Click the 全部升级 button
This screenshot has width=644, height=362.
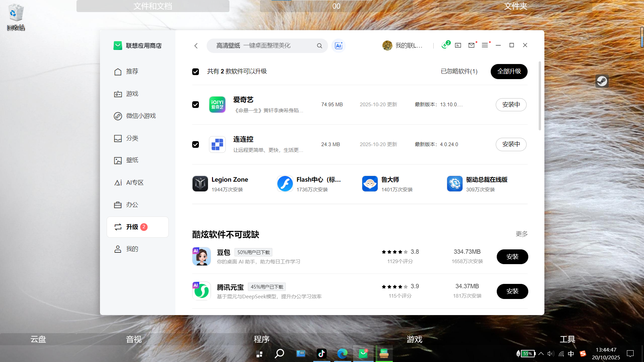pyautogui.click(x=509, y=71)
